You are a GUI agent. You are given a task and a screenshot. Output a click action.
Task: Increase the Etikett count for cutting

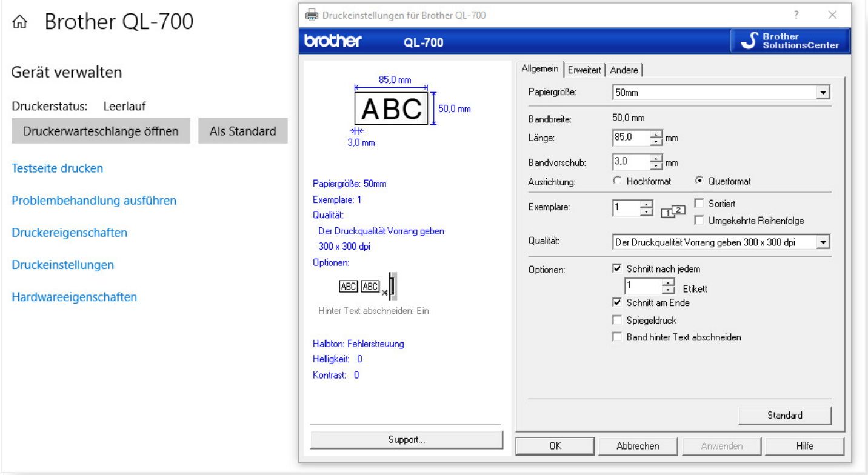tap(668, 282)
